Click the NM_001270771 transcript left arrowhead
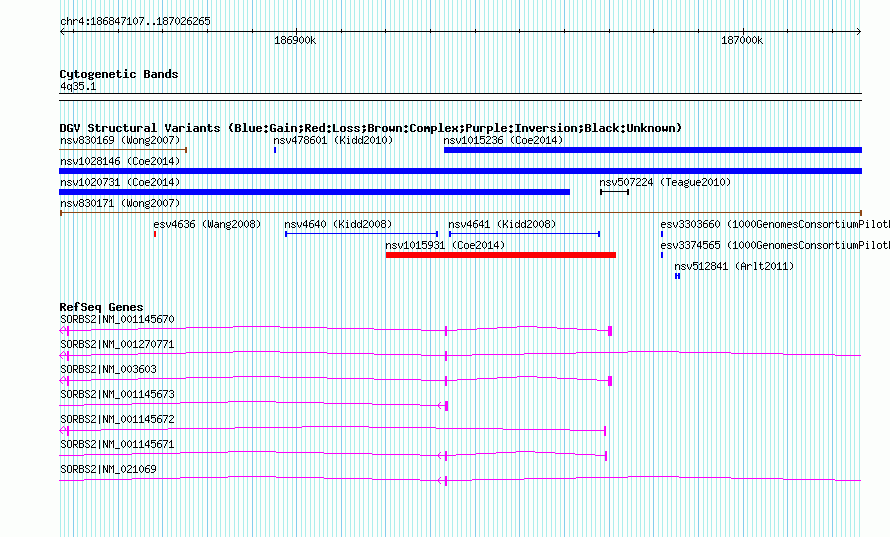The height and width of the screenshot is (537, 890). pyautogui.click(x=63, y=355)
